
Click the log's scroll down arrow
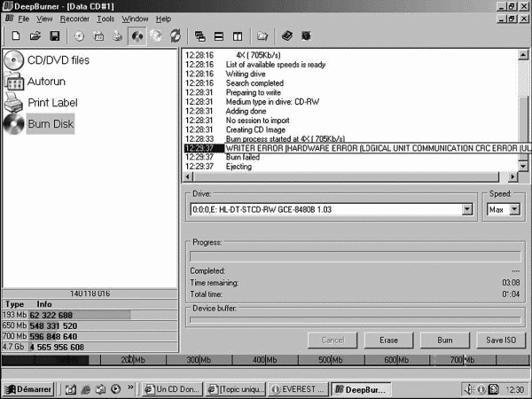(x=523, y=167)
